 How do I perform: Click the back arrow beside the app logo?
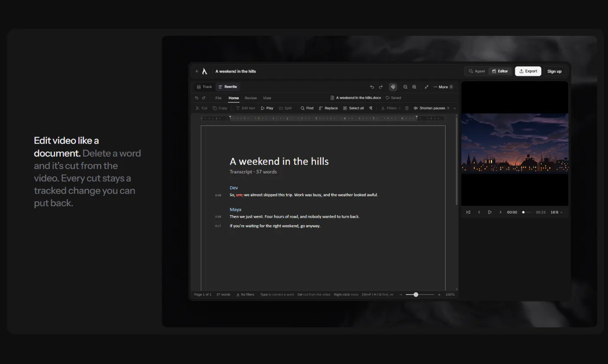(197, 71)
